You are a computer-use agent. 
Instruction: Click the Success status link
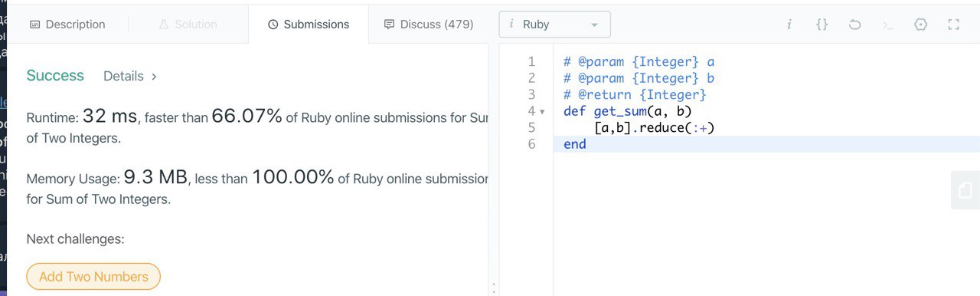pyautogui.click(x=55, y=75)
